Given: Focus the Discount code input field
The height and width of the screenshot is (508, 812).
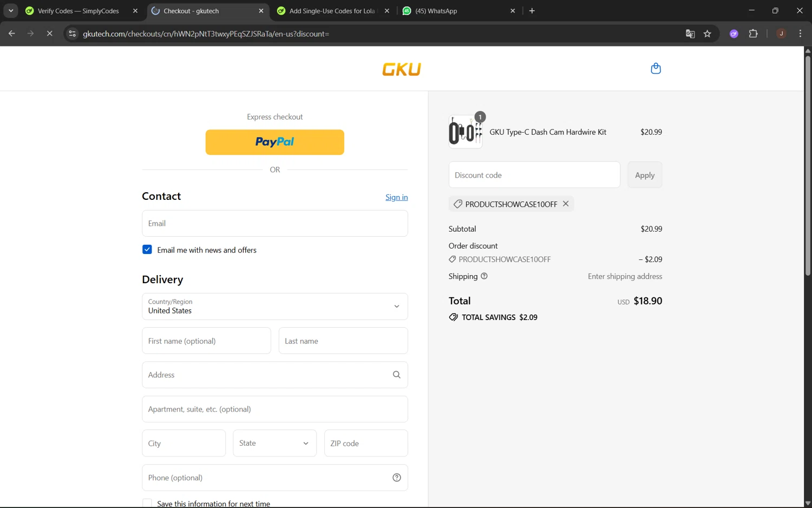Looking at the screenshot, I should pos(534,175).
